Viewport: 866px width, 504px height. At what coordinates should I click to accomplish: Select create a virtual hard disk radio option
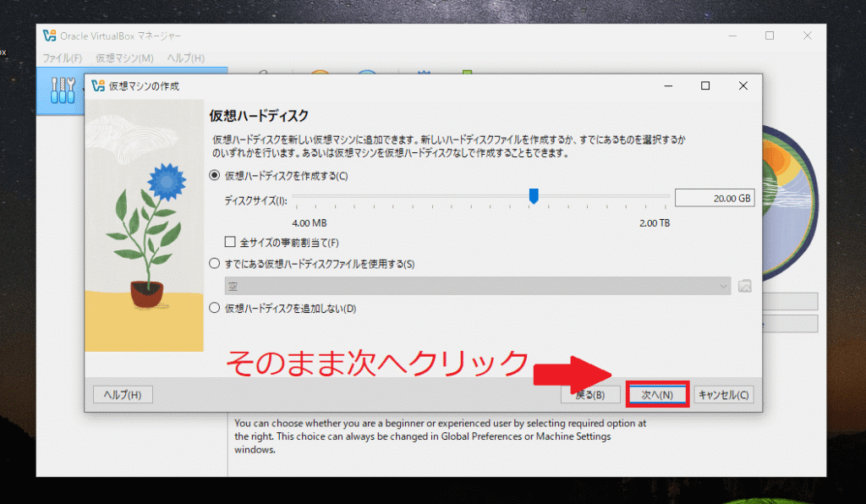coord(214,176)
